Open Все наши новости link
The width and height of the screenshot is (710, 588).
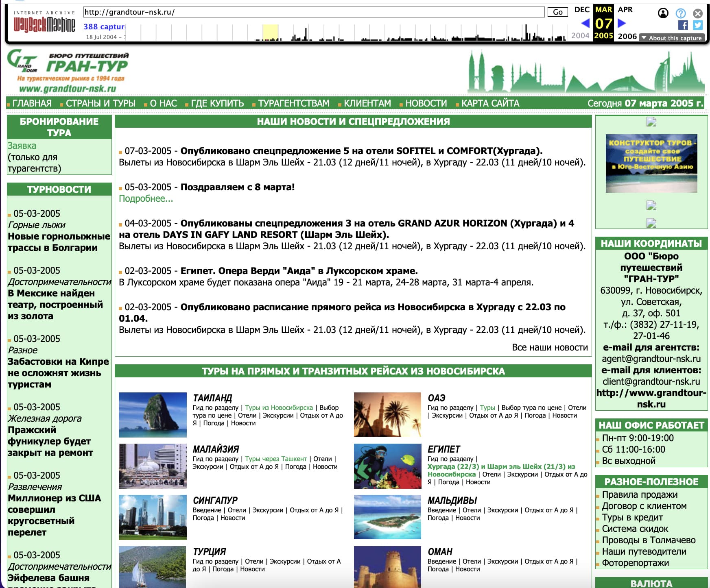click(x=549, y=347)
